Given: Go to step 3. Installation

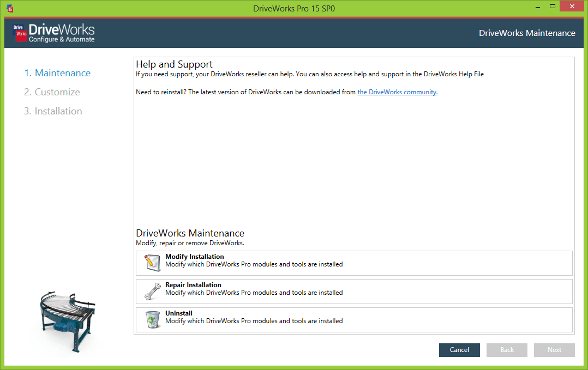Looking at the screenshot, I should coord(53,111).
